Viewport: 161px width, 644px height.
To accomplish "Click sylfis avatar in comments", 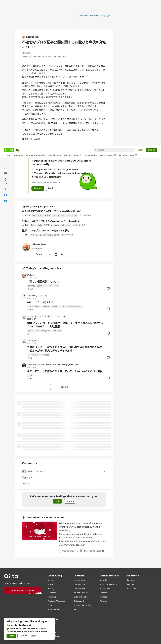I will [x=24, y=471].
